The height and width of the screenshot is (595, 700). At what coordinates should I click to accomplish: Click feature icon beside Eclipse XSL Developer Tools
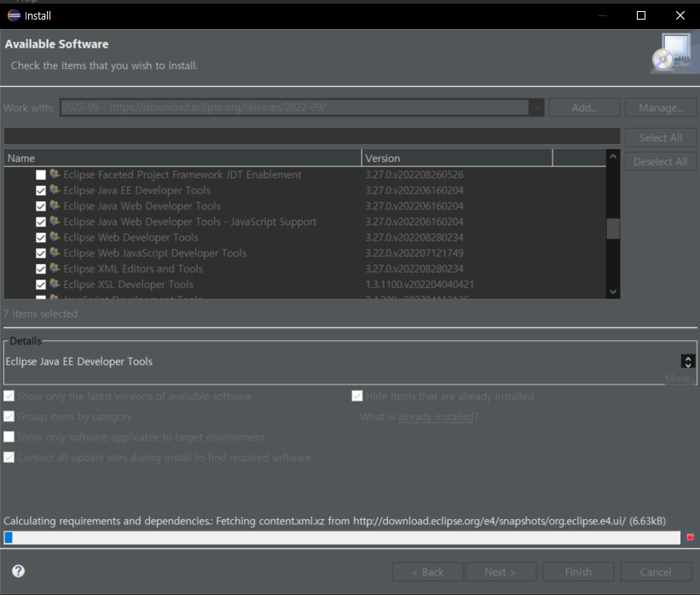[55, 284]
